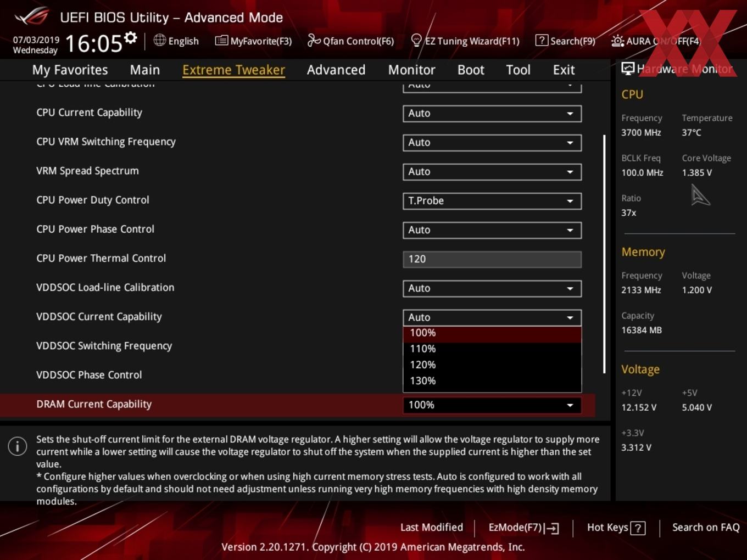Click the settings list vertical scrollbar
747x560 pixels.
point(604,254)
